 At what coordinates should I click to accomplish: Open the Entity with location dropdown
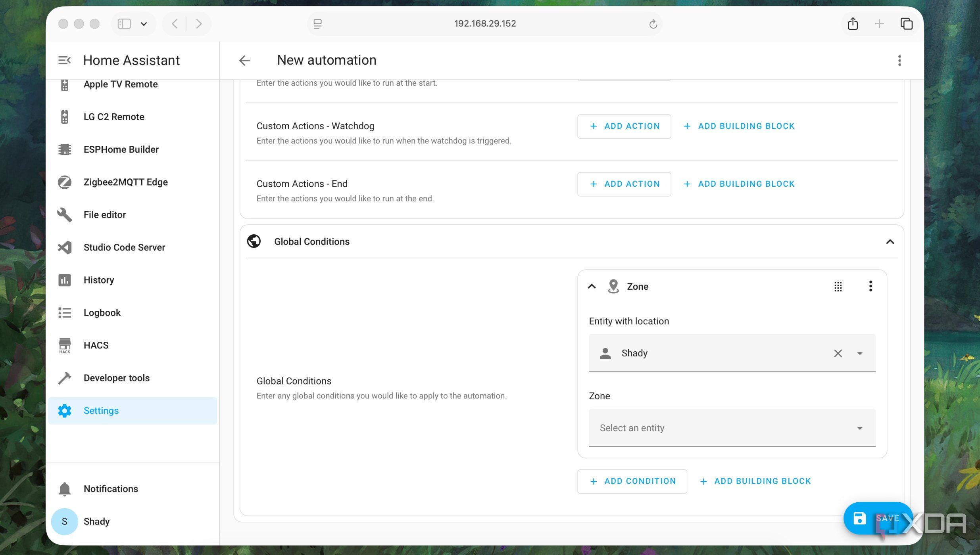tap(860, 353)
